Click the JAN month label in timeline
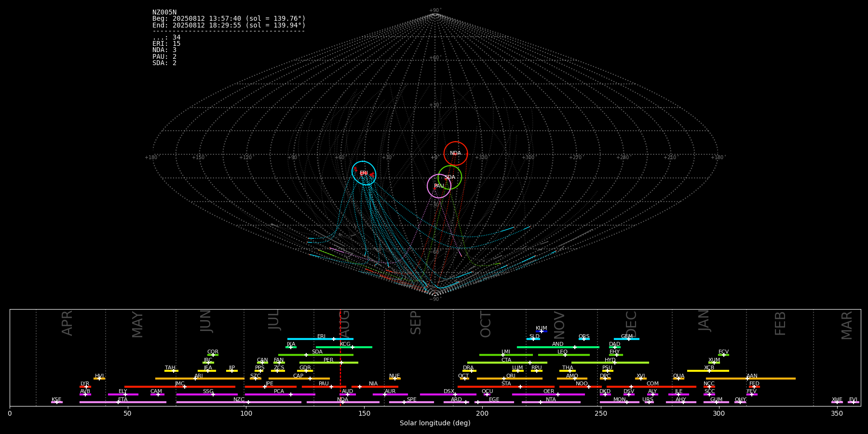 coord(704,321)
